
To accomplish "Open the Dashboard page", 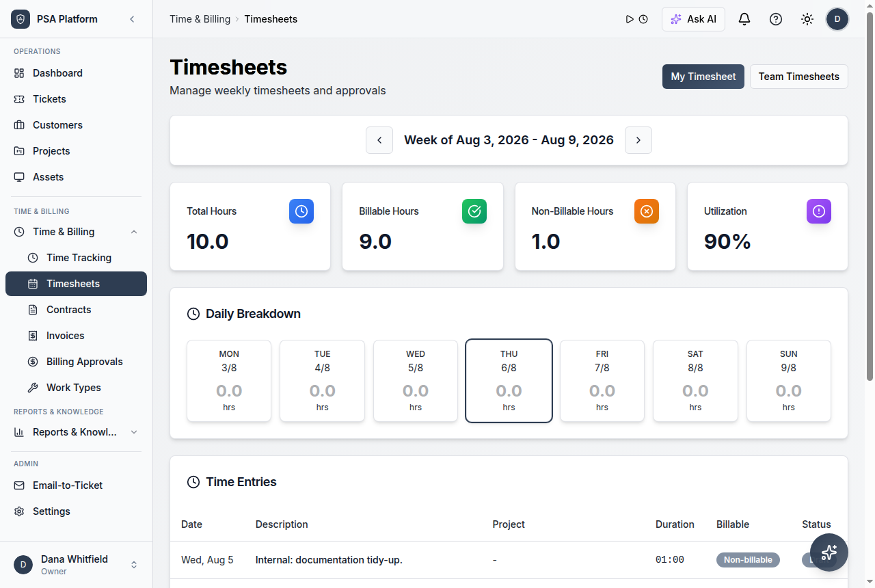I will click(76, 73).
